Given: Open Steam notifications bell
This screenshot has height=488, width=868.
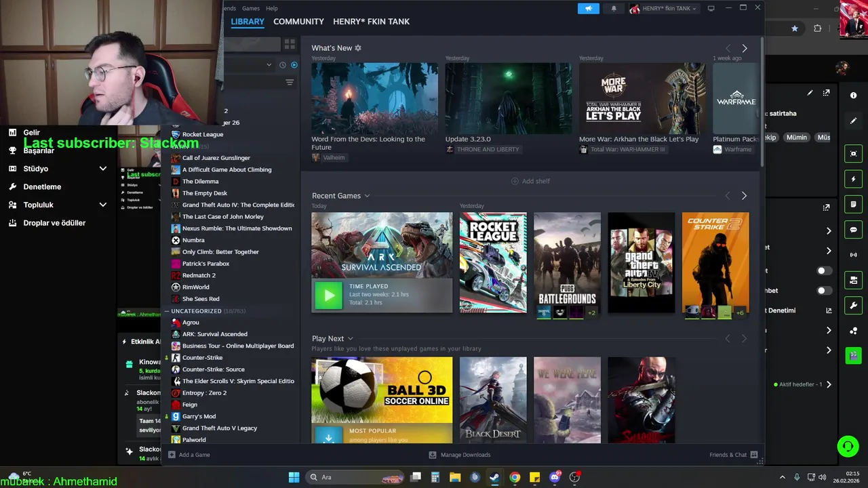Looking at the screenshot, I should point(614,8).
